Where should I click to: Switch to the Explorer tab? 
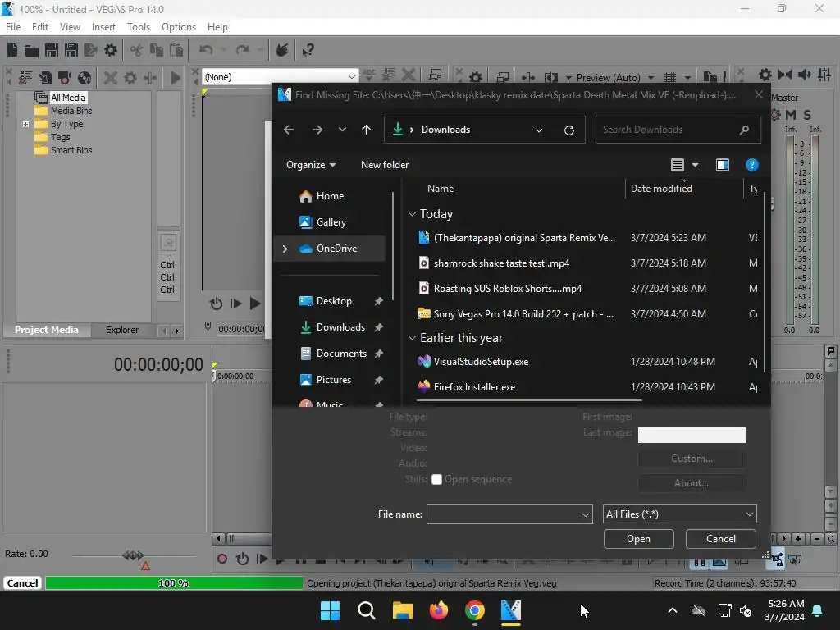121,330
